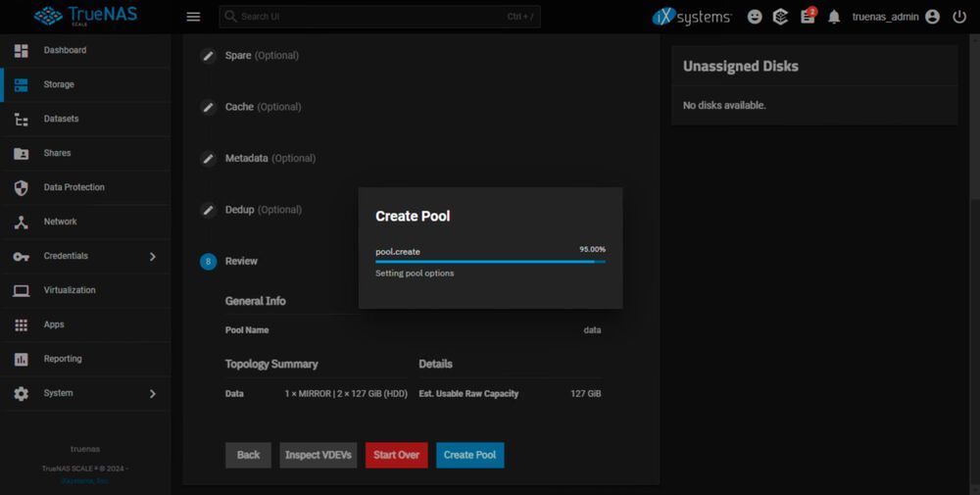
Task: Expand the Credentials submenu arrow
Action: [152, 256]
